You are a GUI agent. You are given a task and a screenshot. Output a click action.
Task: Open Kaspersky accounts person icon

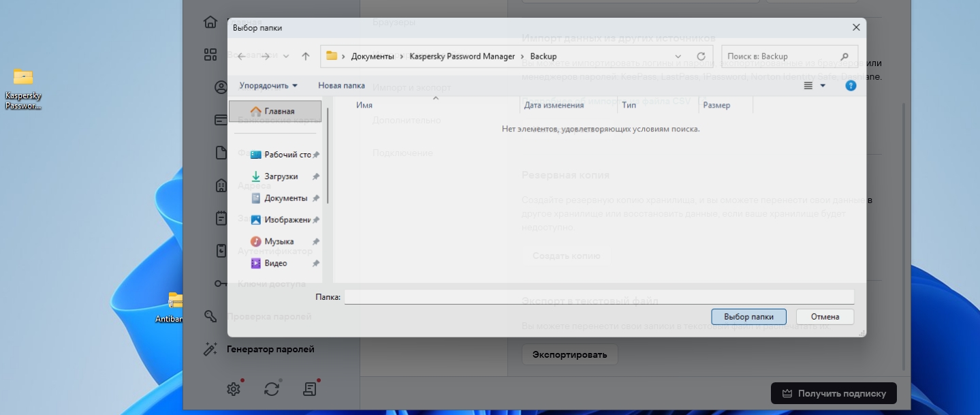coord(221,87)
